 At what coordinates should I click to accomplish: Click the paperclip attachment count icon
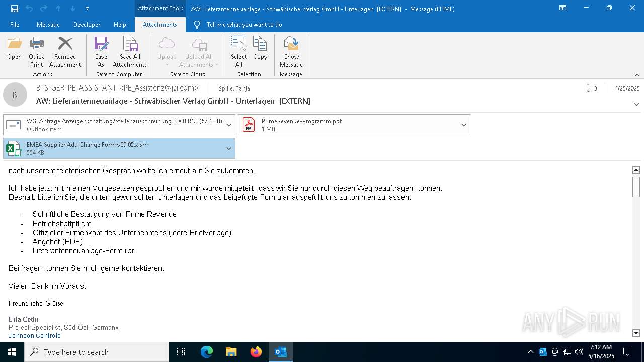tap(588, 88)
